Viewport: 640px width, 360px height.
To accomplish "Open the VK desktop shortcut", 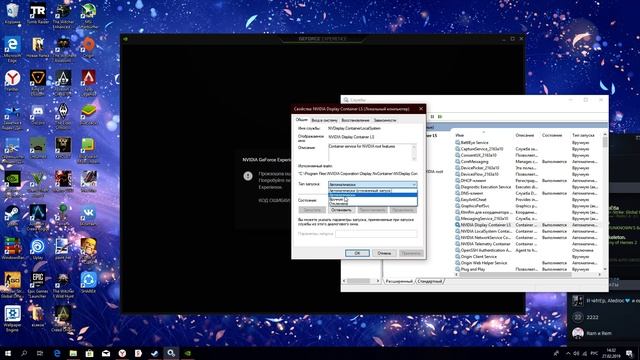I will coord(89,216).
